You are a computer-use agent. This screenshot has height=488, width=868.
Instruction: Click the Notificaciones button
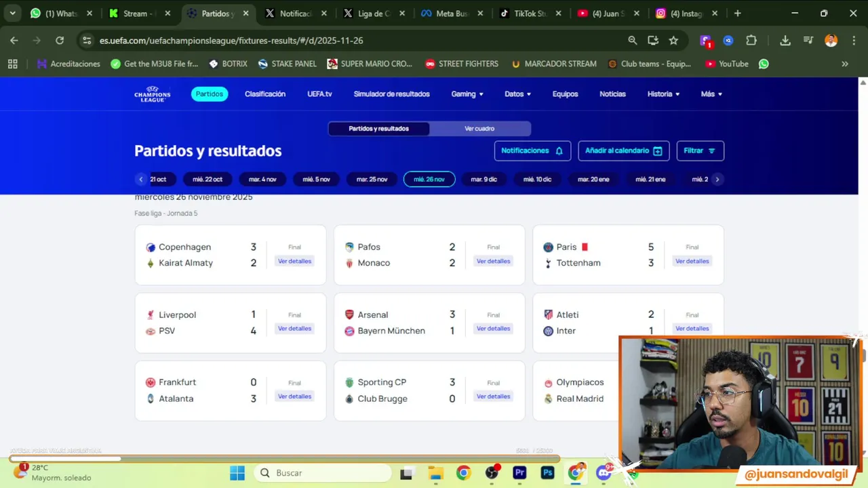[532, 150]
